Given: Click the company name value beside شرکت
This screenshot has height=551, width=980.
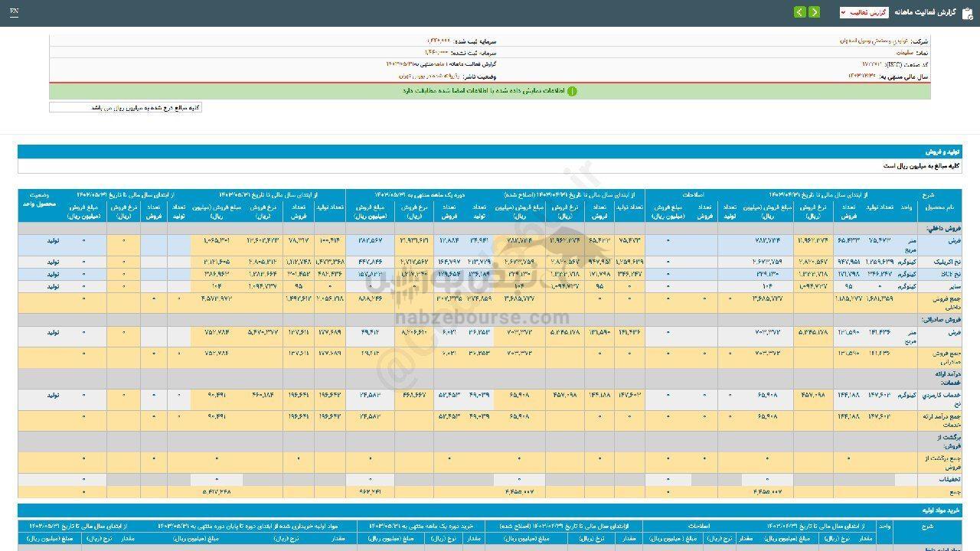Looking at the screenshot, I should click(x=873, y=41).
